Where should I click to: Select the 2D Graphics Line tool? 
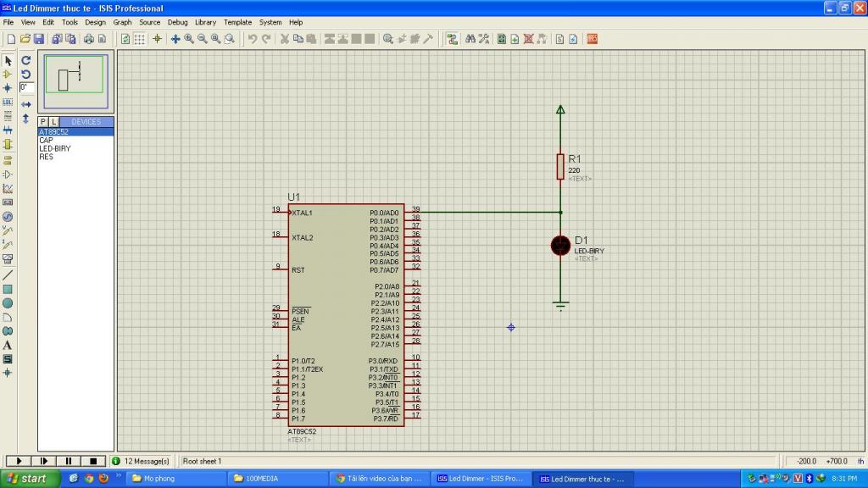[x=8, y=275]
